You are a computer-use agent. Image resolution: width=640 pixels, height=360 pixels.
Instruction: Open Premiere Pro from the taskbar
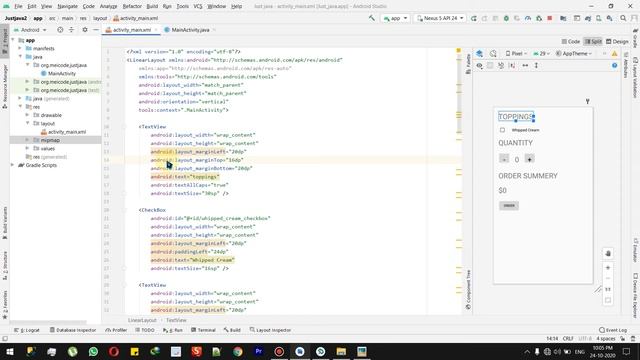click(258, 351)
